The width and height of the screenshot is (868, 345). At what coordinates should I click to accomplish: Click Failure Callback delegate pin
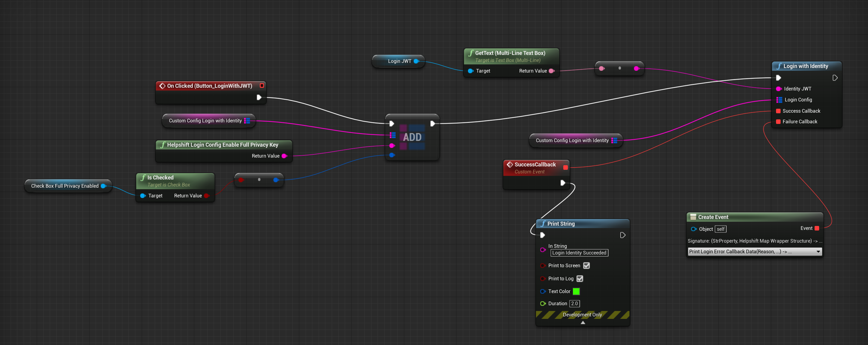778,121
